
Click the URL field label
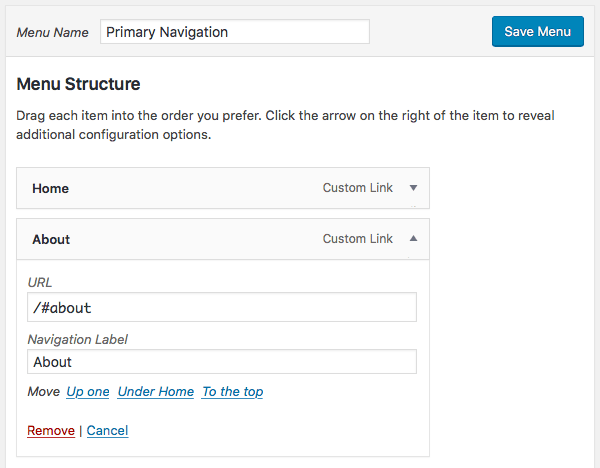click(x=40, y=282)
